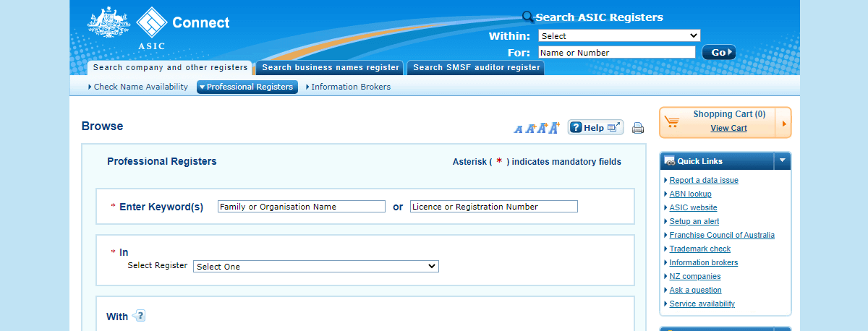The width and height of the screenshot is (868, 331).
Task: Collapse the Quick Links panel arrow
Action: coord(782,160)
